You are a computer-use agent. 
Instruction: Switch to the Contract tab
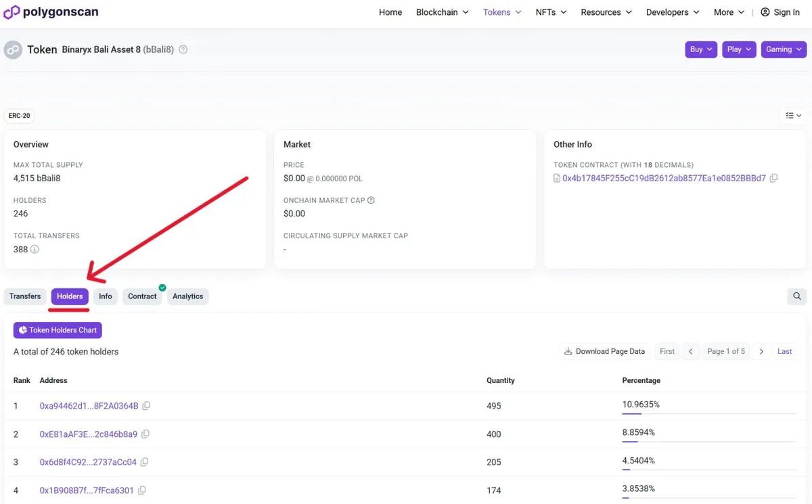(x=142, y=296)
